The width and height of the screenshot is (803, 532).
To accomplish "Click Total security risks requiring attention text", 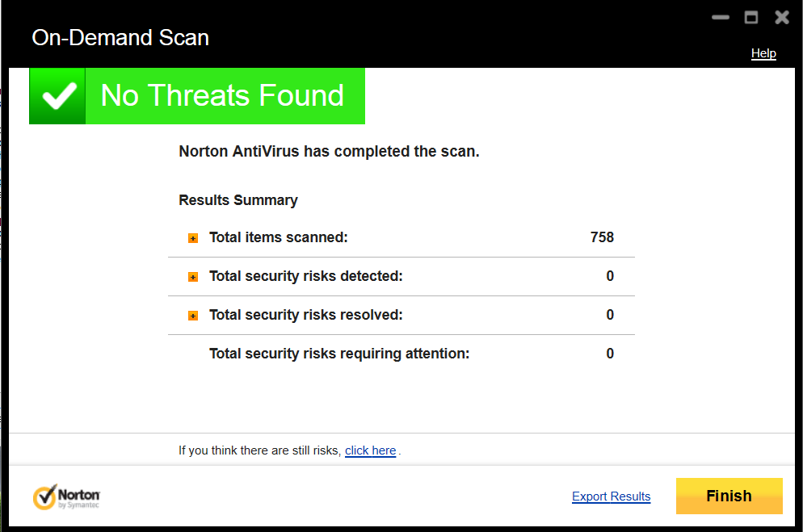I will tap(338, 354).
